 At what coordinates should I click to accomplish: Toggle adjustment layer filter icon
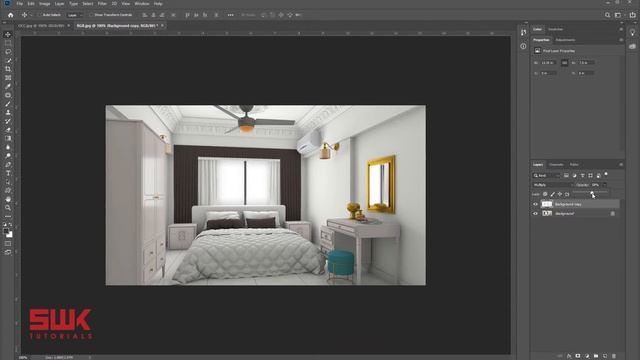pyautogui.click(x=574, y=176)
